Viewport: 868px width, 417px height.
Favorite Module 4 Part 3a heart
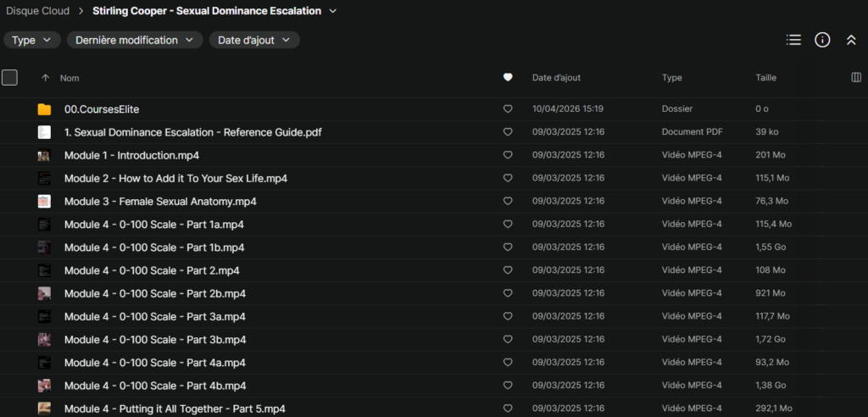[x=508, y=316]
